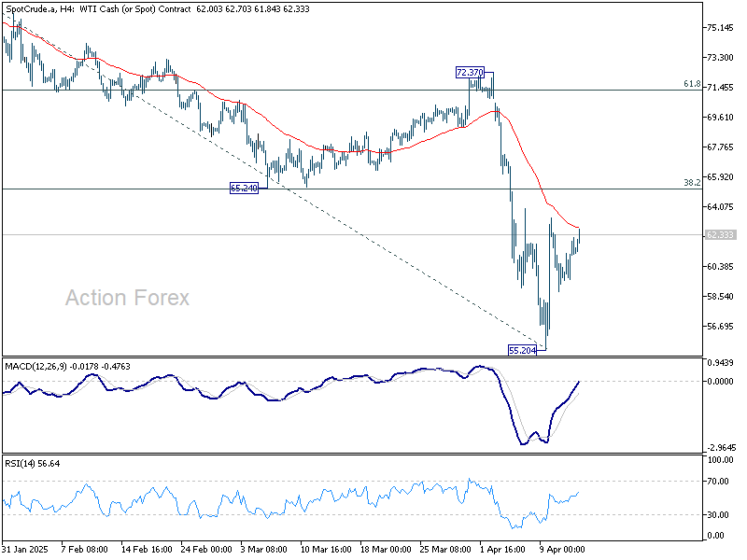
Task: Click the 1 Apr 16:00 time label
Action: [x=502, y=549]
